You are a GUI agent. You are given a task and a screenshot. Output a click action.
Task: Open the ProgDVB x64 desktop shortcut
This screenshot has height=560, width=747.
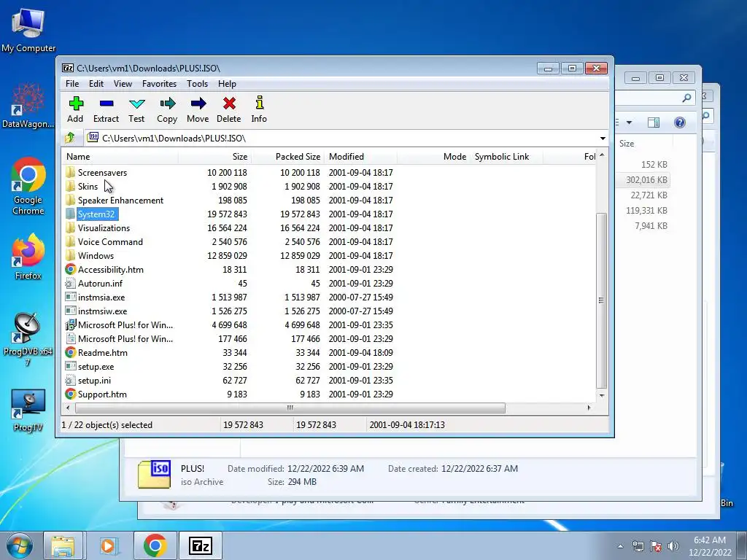(x=27, y=338)
